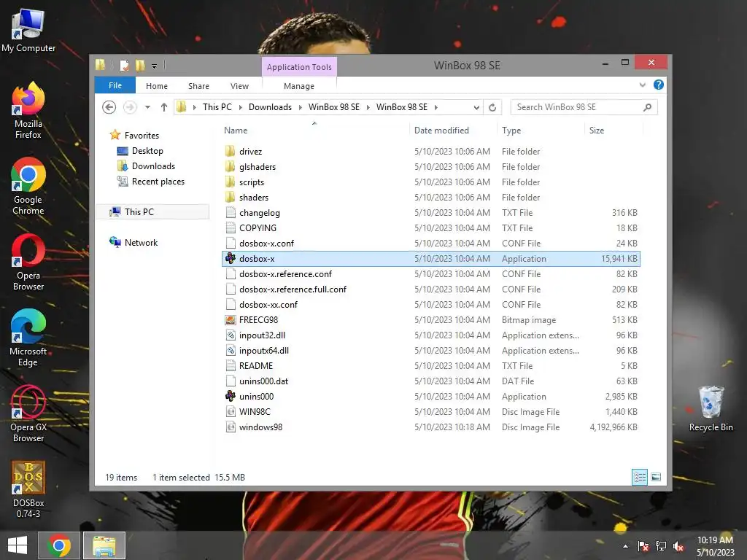747x560 pixels.
Task: Launch Microsoft Edge desktop shortcut
Action: coord(28,338)
